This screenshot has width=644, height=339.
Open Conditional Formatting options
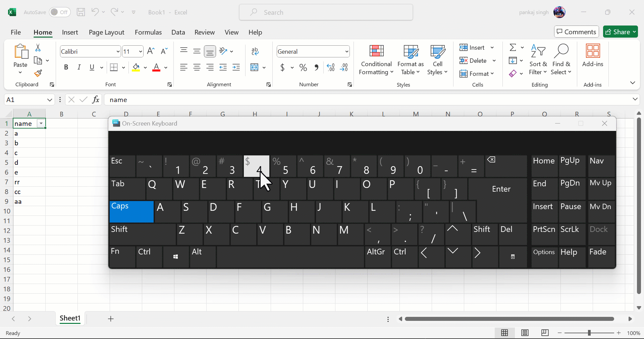376,60
